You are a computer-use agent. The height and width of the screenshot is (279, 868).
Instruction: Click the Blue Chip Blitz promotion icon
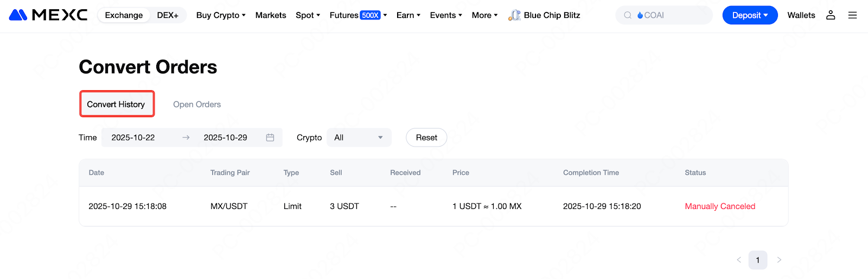point(514,15)
